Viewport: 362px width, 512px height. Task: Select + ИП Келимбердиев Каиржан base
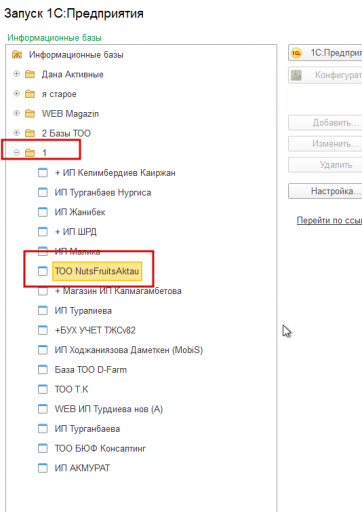(x=115, y=173)
